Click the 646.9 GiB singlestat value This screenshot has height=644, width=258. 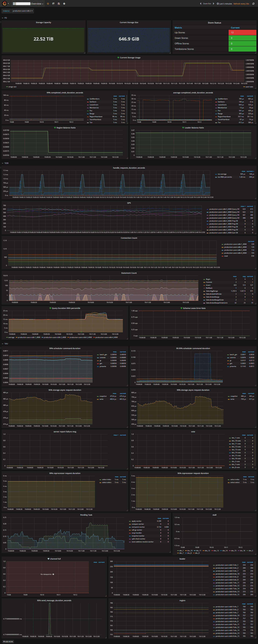pyautogui.click(x=129, y=39)
